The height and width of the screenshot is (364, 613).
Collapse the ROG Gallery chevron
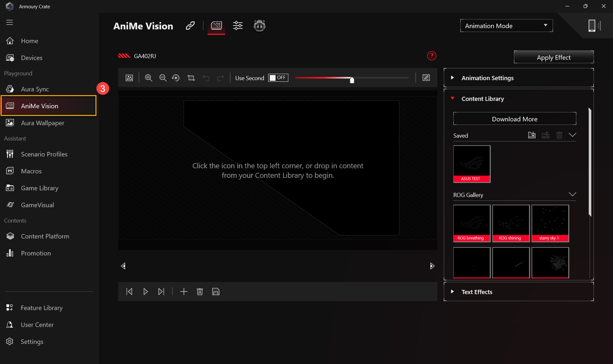(572, 194)
